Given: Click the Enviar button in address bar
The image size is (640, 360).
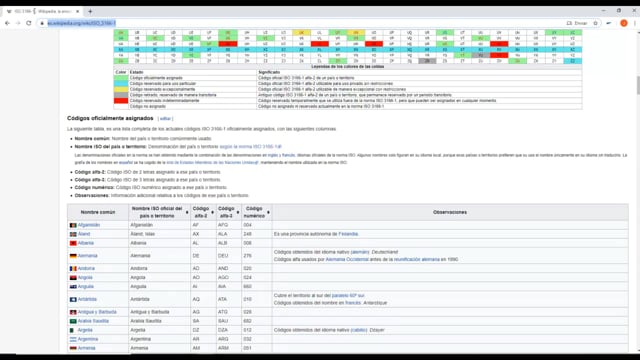Looking at the screenshot, I should point(577,23).
